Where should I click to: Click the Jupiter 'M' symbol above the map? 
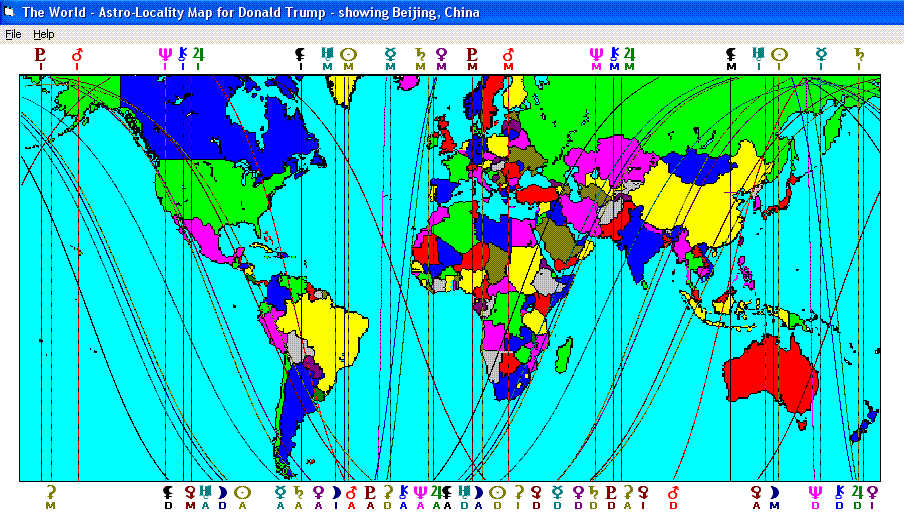[629, 59]
